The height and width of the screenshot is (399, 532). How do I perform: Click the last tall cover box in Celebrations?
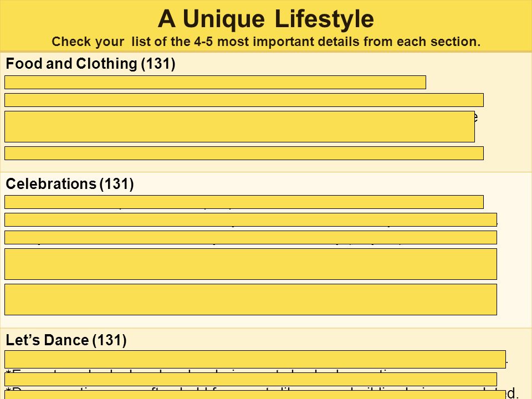(x=250, y=300)
